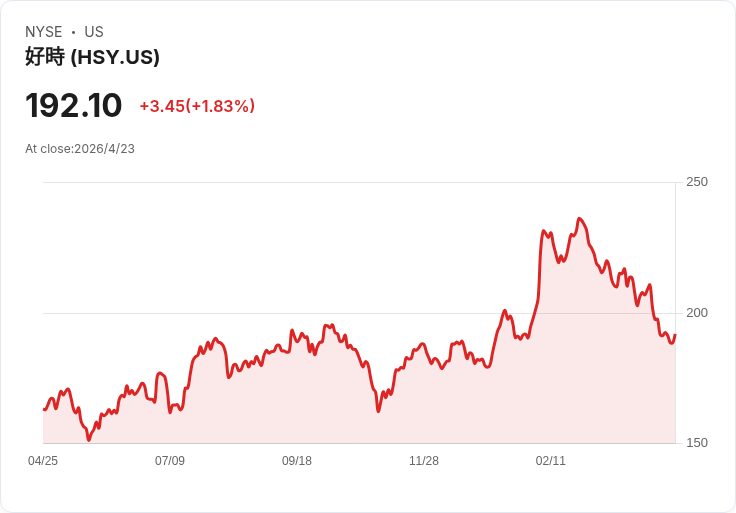
Task: Click the NYSE exchange label
Action: [44, 32]
